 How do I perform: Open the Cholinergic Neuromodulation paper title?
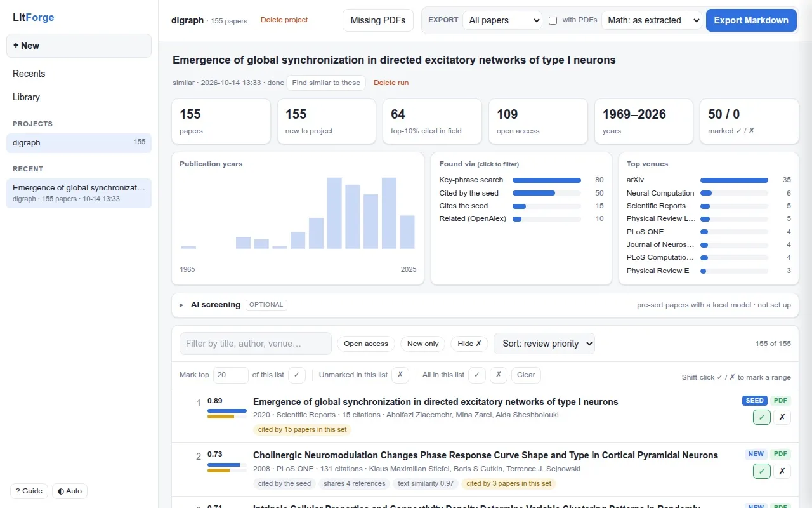[x=485, y=455]
